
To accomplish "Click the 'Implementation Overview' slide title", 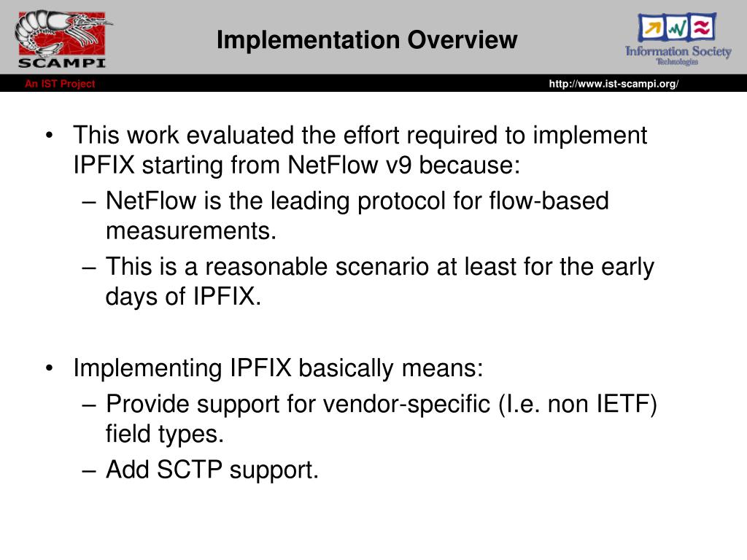I will click(x=367, y=39).
